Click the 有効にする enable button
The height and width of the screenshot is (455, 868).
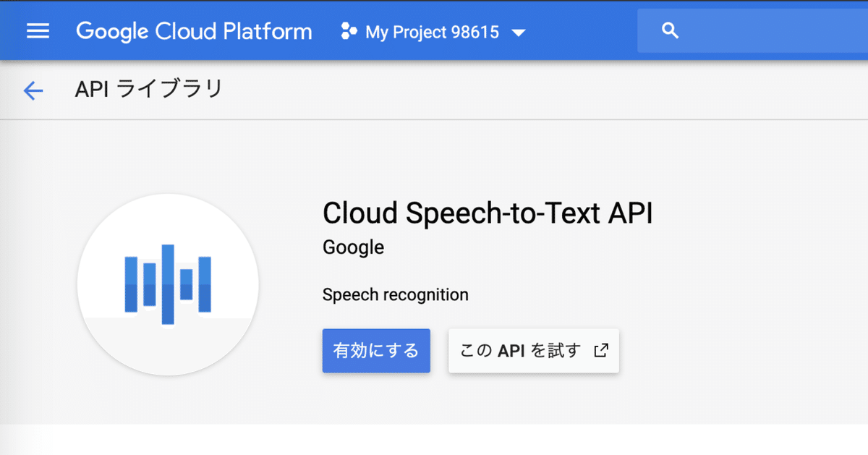[376, 350]
